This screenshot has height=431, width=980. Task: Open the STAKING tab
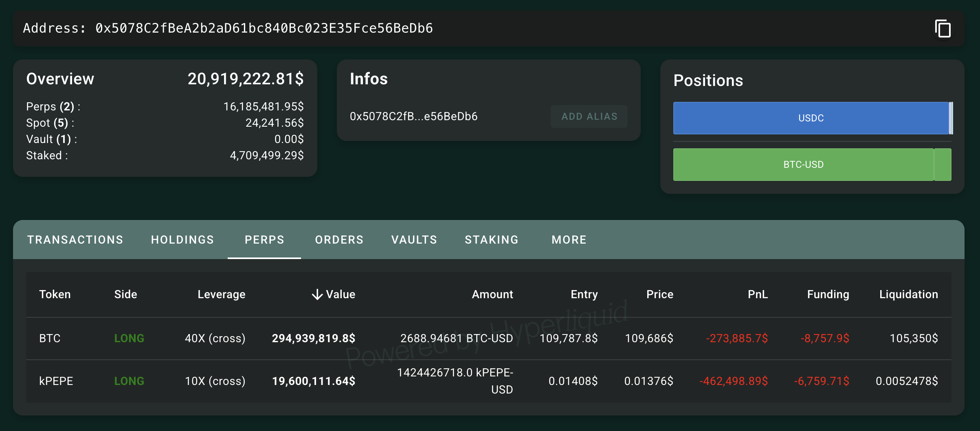[491, 240]
